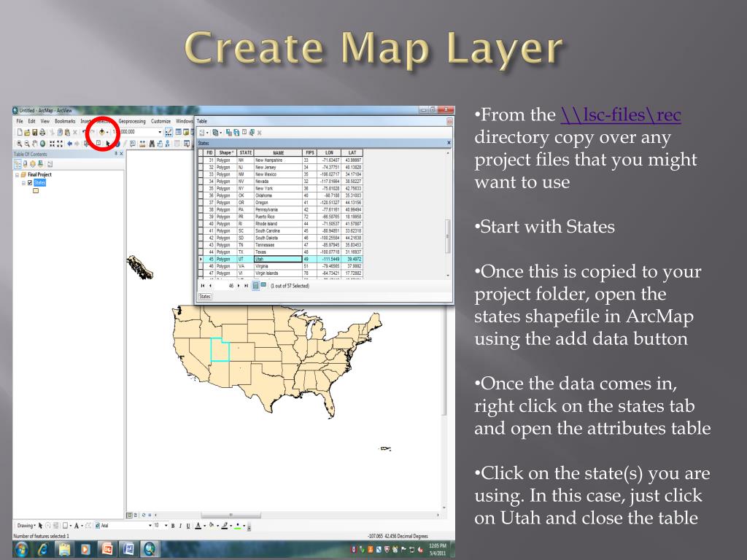Select the Zoom In tool

point(18,144)
